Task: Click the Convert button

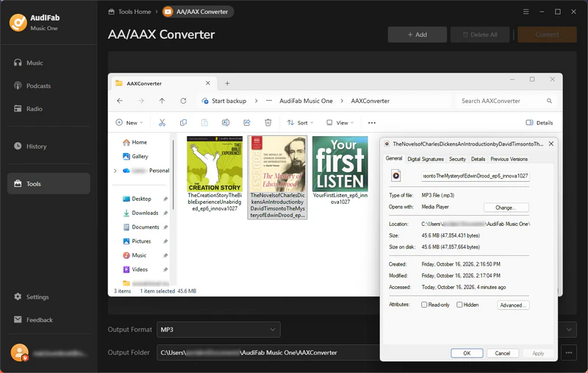Action: [x=547, y=35]
